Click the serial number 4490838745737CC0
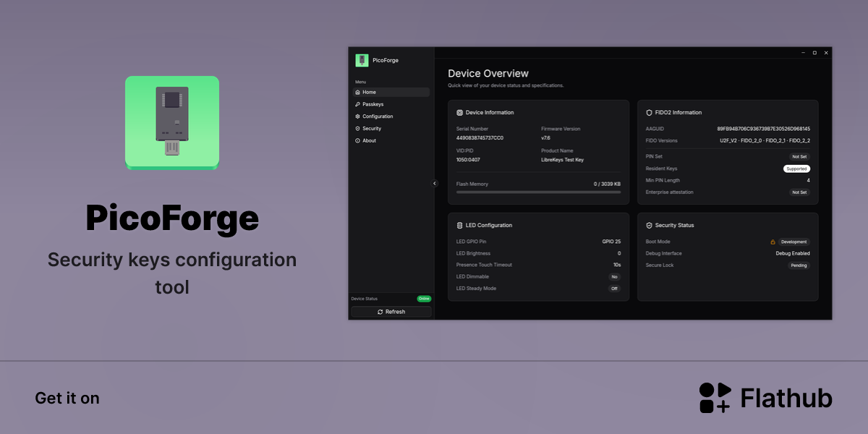 pyautogui.click(x=480, y=137)
